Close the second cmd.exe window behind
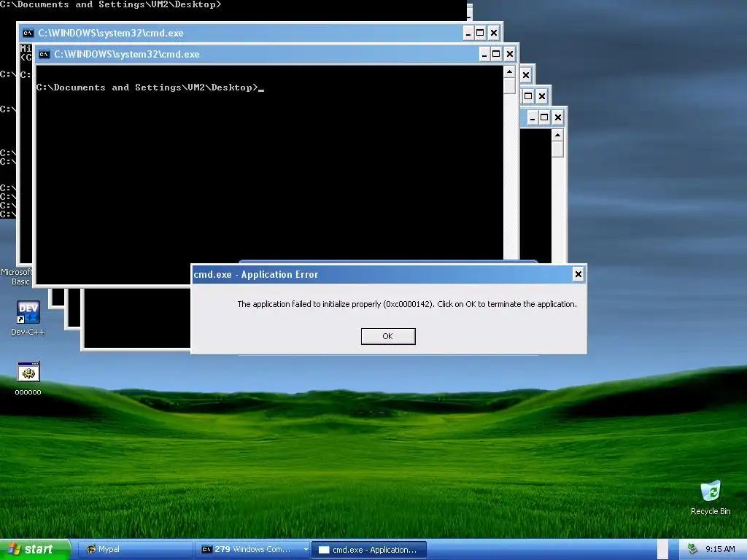747x560 pixels. (494, 34)
